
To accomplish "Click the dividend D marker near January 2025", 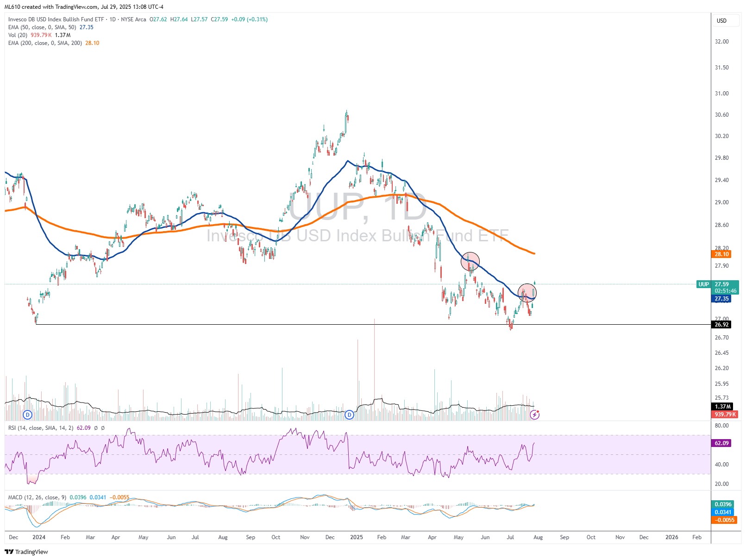I will [x=350, y=415].
